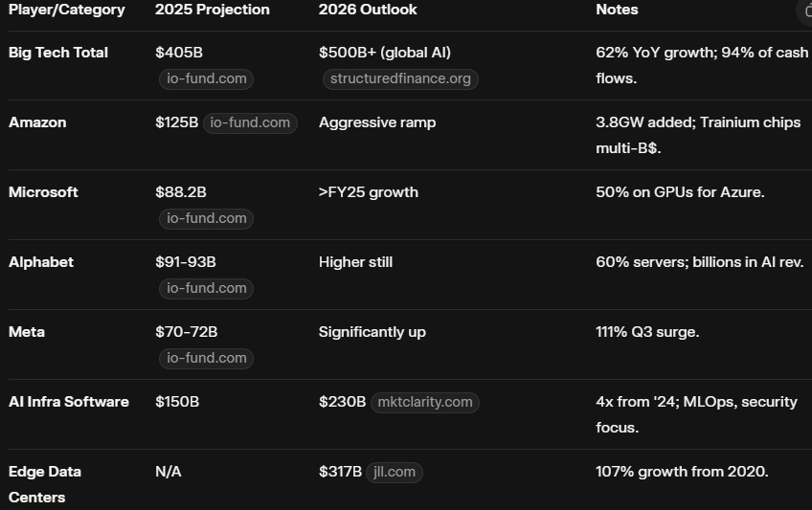This screenshot has height=510, width=812.
Task: Select the Big Tech Total row label
Action: pyautogui.click(x=58, y=53)
